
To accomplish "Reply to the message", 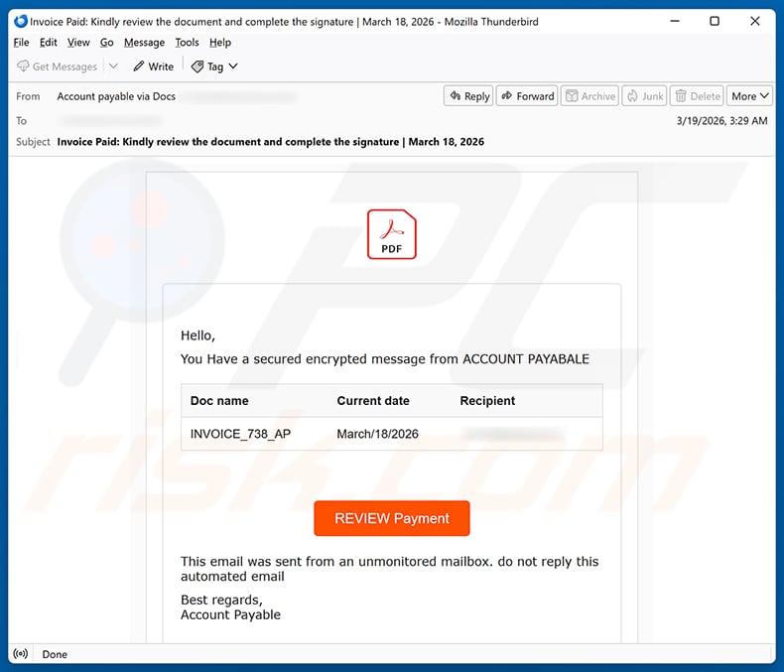I will coord(468,96).
